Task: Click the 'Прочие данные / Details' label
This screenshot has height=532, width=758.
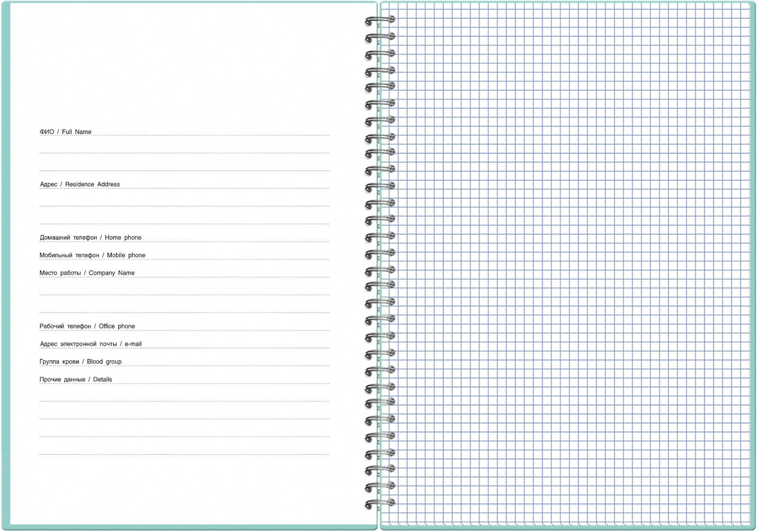Action: (x=76, y=379)
